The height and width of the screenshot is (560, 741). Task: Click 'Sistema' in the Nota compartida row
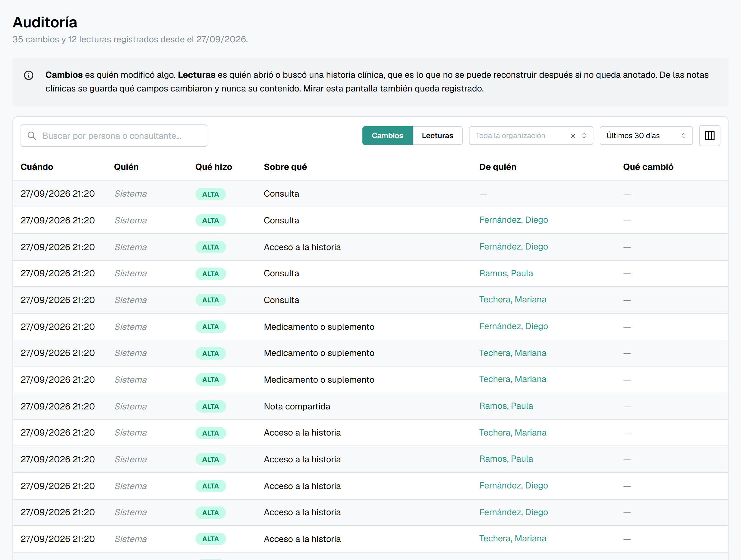coord(131,406)
